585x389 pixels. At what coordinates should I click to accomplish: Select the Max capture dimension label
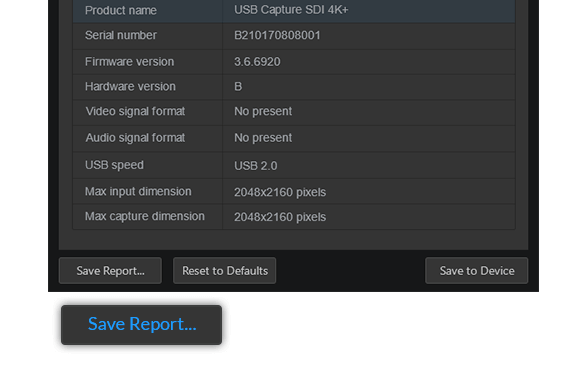tap(145, 216)
